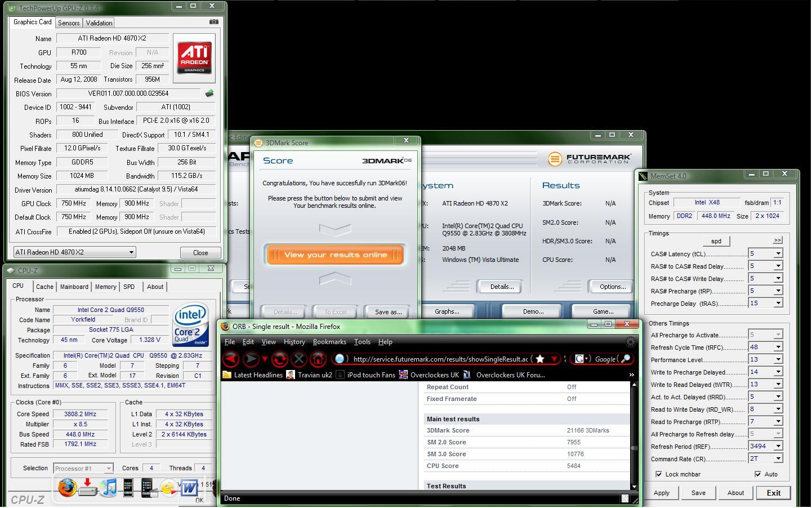
Task: Open the download drive icon in the dock
Action: (88, 487)
